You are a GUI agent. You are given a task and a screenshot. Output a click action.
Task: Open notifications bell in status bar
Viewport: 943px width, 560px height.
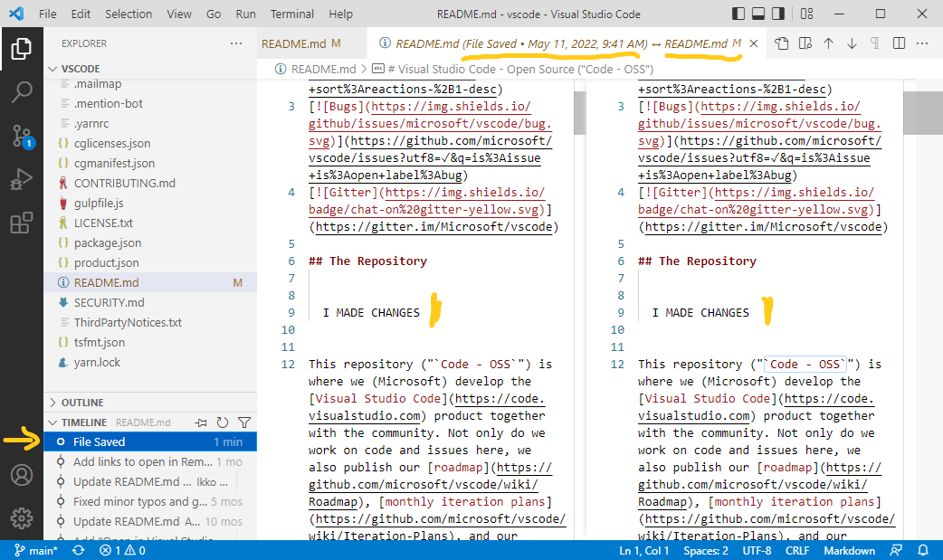click(x=922, y=550)
